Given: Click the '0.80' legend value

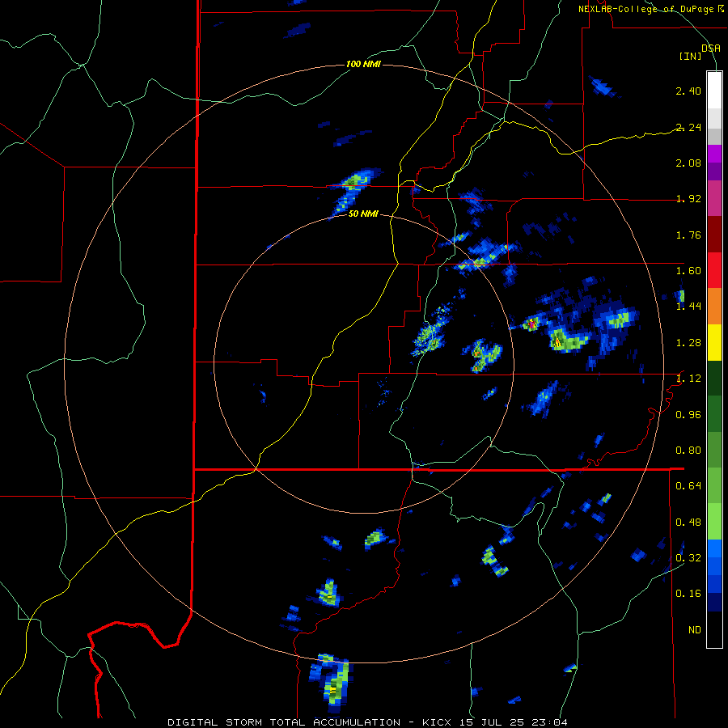Looking at the screenshot, I should point(688,451).
